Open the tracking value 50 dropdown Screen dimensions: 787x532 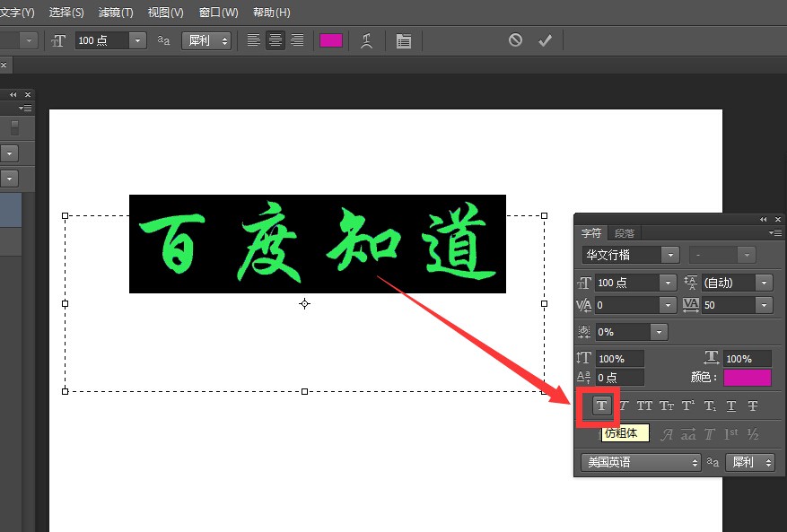coord(764,305)
